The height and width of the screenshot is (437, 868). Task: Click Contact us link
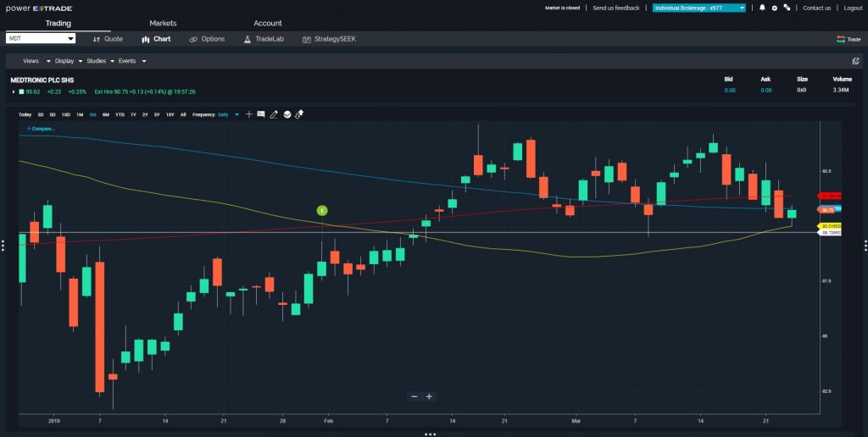tap(816, 8)
